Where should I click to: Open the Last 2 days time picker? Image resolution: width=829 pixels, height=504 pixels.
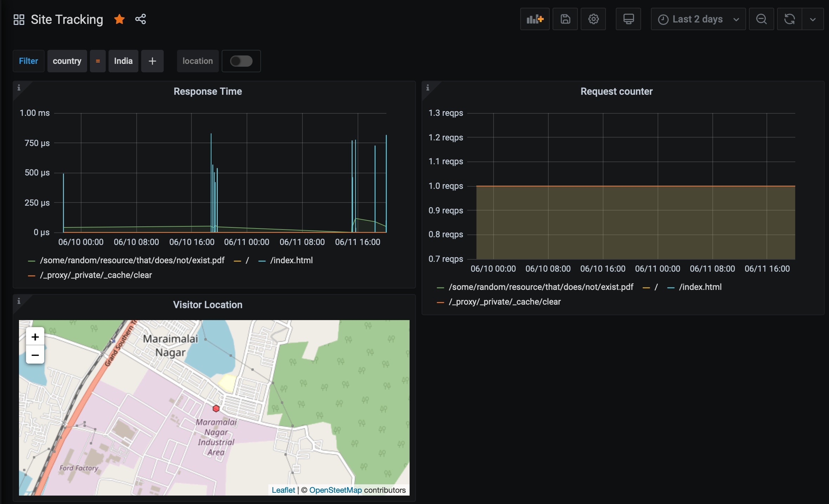[x=698, y=19]
